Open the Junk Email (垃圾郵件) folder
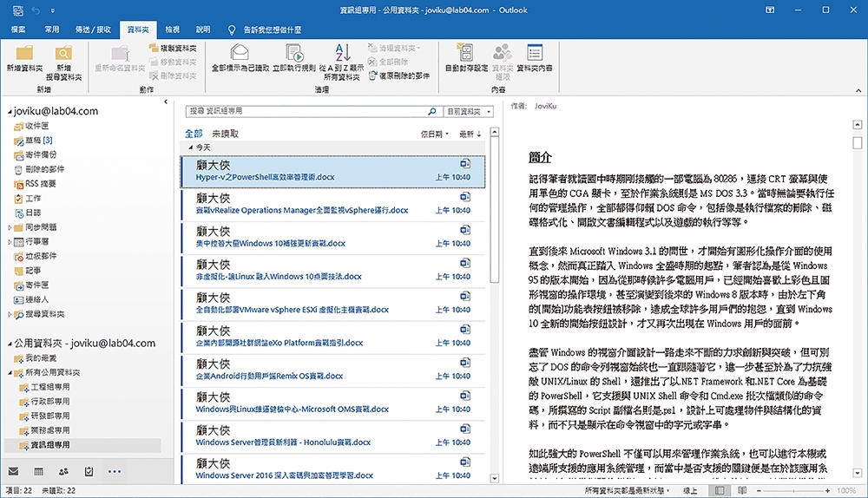The height and width of the screenshot is (498, 868). pyautogui.click(x=35, y=256)
